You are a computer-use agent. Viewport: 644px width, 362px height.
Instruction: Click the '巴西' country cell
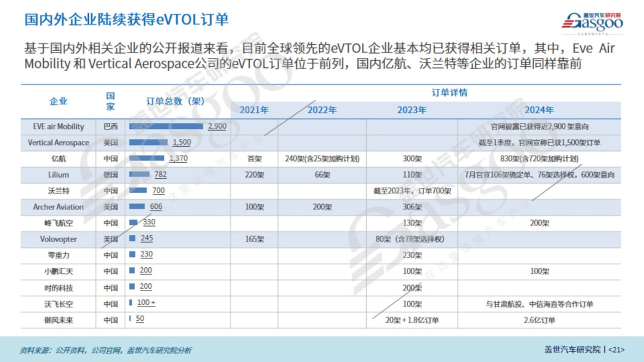[110, 126]
